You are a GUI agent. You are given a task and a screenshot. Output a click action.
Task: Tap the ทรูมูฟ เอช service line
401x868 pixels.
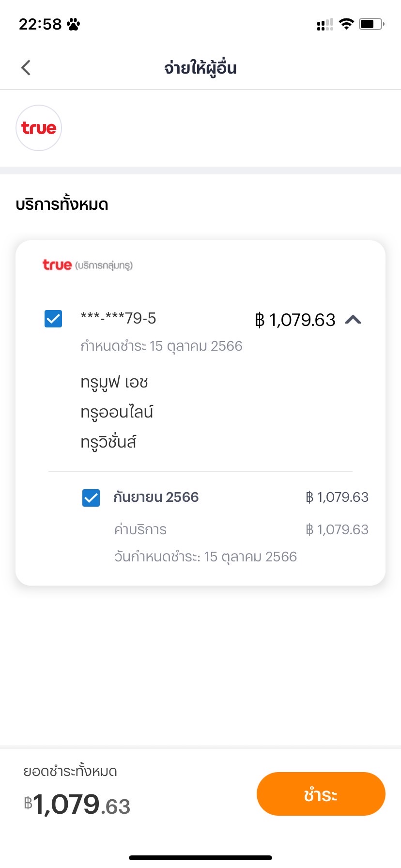coord(114,382)
